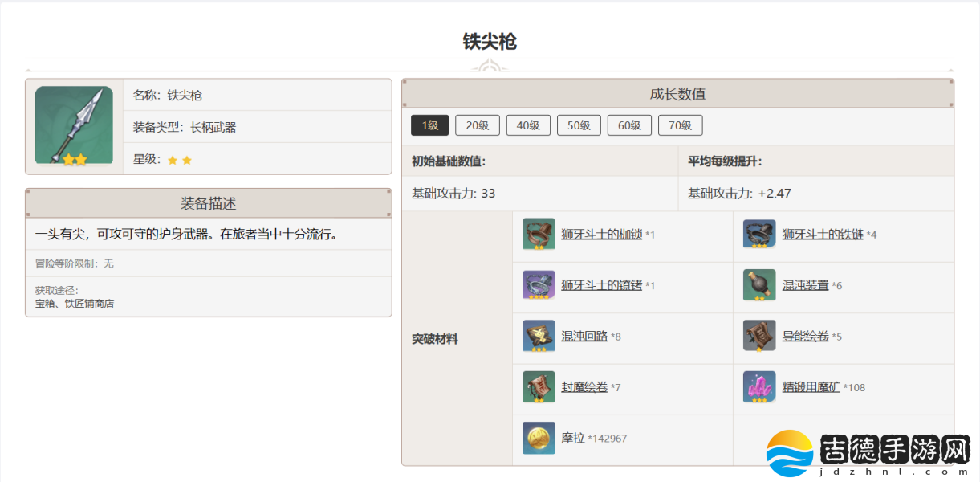980x482 pixels.
Task: Open the 狮牙斗士的枷锁 text link
Action: coord(601,235)
